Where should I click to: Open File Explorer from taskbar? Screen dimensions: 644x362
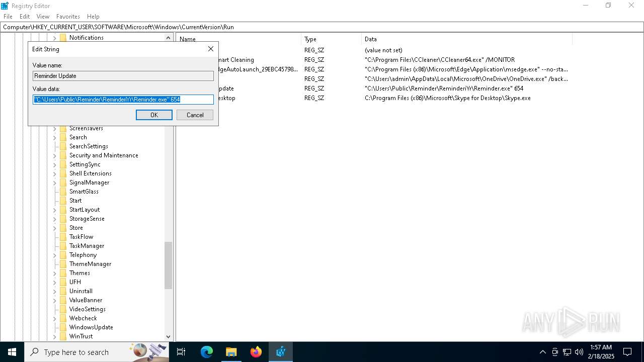click(x=231, y=352)
